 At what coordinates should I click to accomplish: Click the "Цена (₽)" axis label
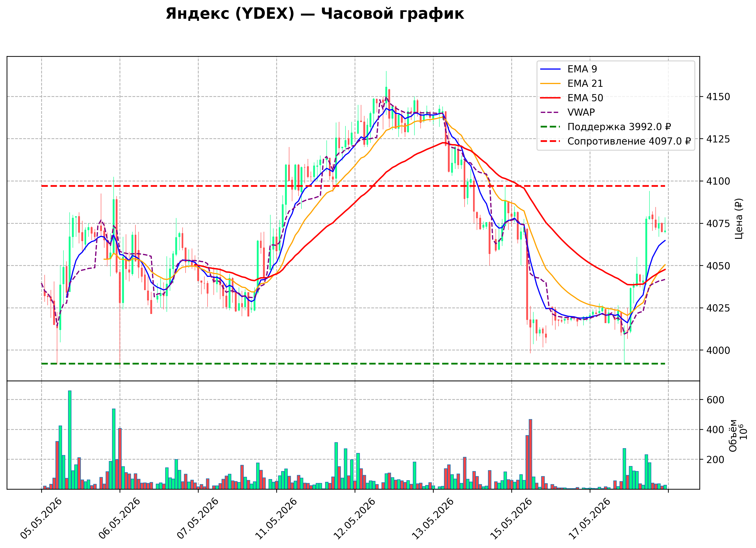[739, 218]
